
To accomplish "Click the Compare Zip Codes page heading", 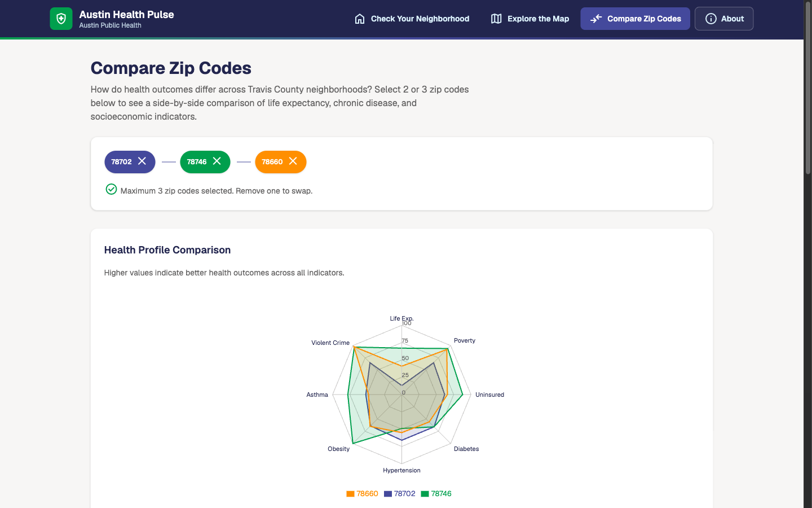I will click(x=171, y=68).
